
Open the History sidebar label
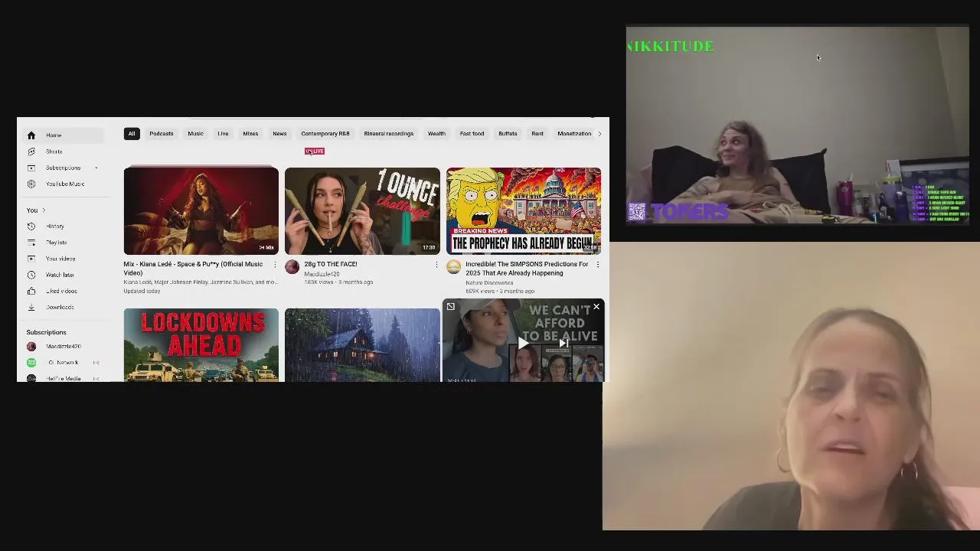(x=55, y=227)
